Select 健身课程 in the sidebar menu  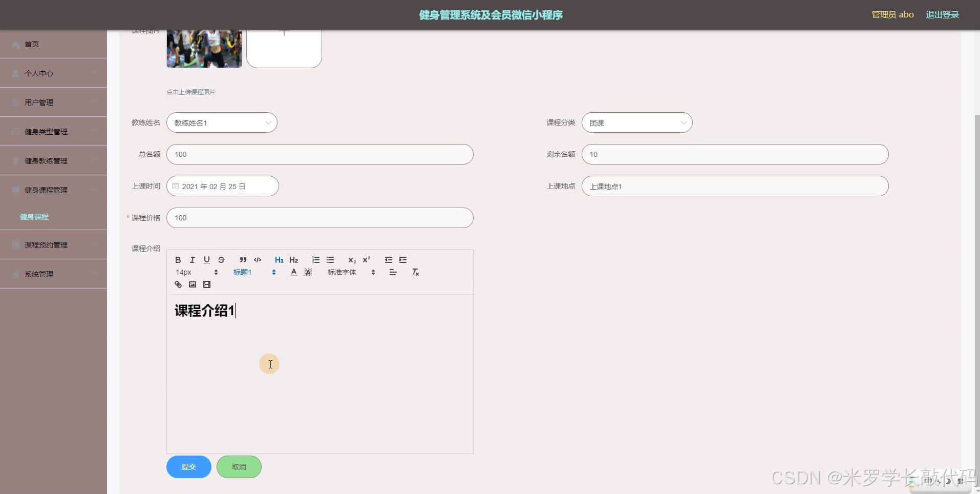pos(33,216)
